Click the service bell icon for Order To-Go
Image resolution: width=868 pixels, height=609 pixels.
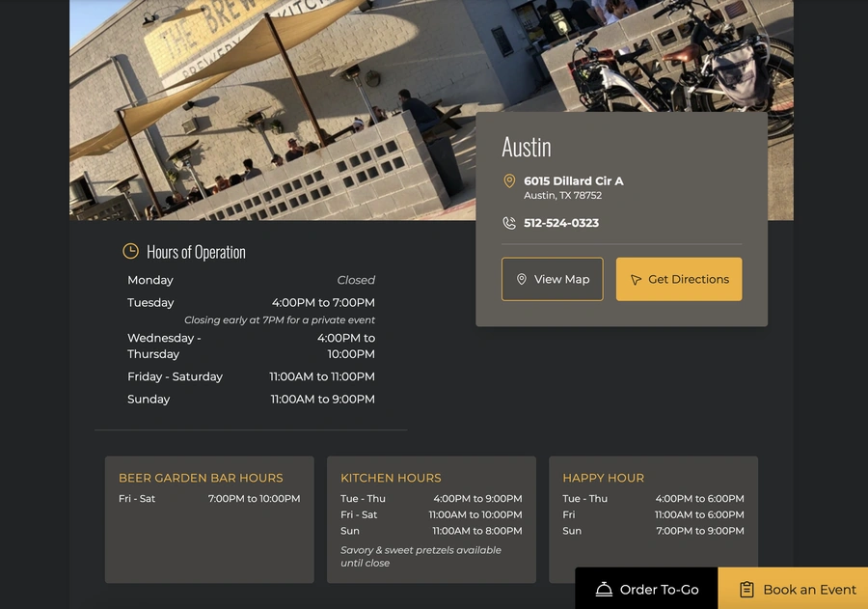[604, 589]
